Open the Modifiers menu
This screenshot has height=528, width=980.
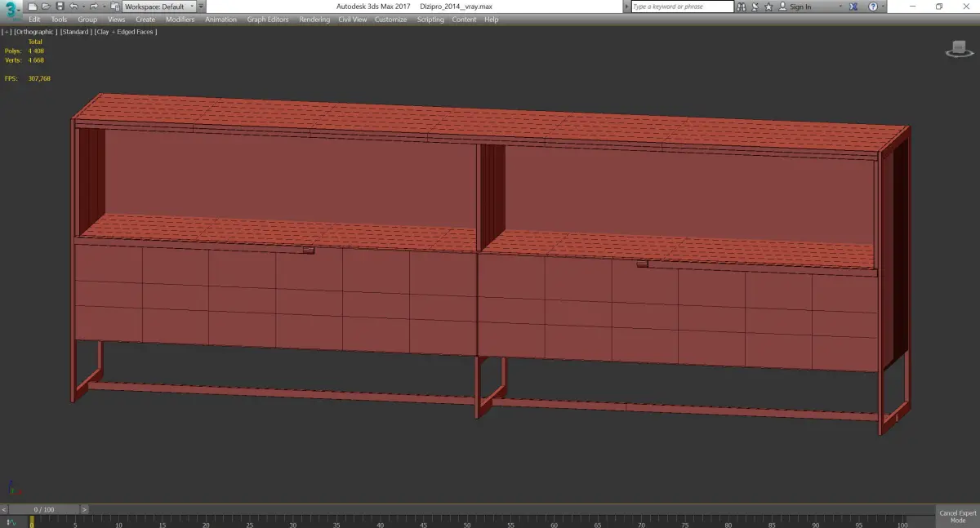(x=180, y=20)
